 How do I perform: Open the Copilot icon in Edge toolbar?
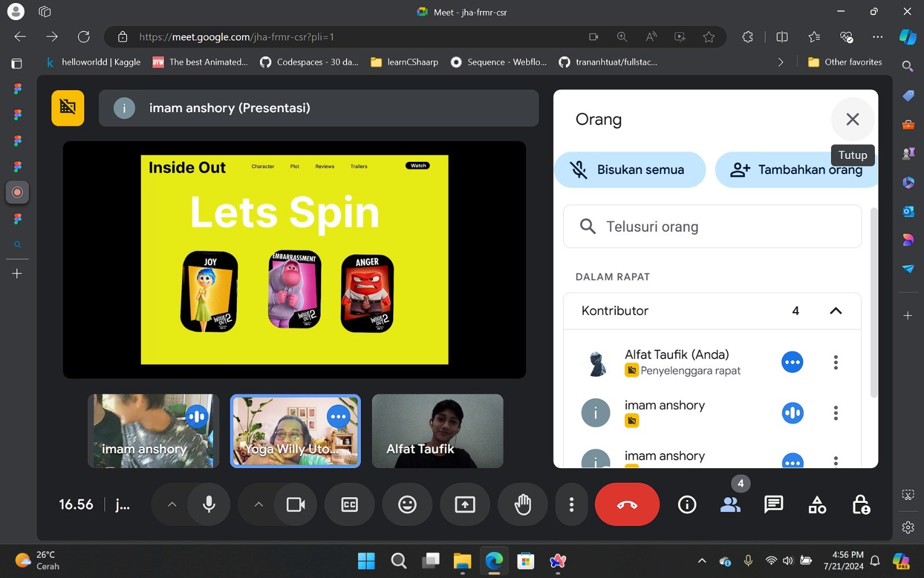coord(907,37)
